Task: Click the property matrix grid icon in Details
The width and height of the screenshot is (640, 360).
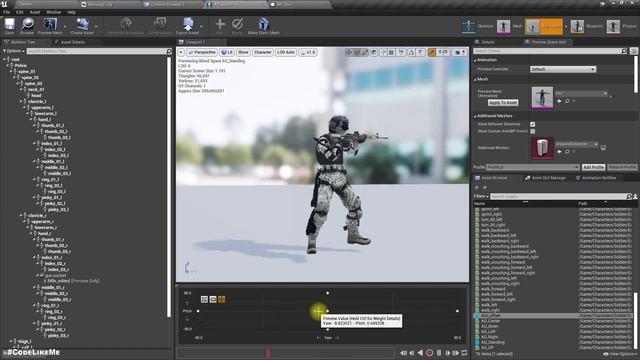Action: (x=633, y=51)
